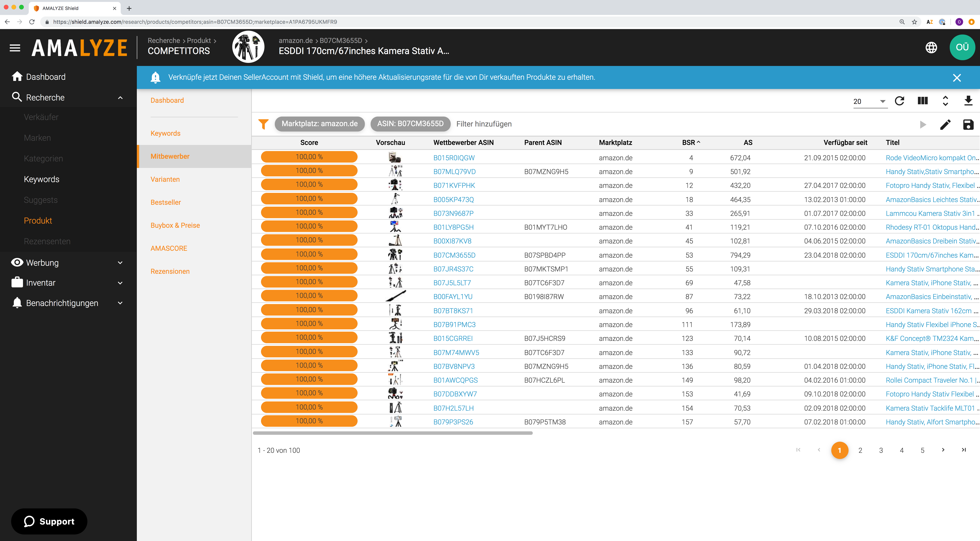Click the Produkt breadcrumb link in header
The height and width of the screenshot is (541, 980).
click(x=199, y=40)
